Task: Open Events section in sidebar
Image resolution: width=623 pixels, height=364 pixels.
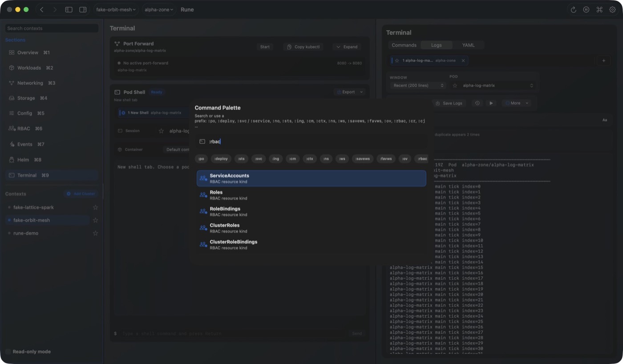Action: [52, 144]
